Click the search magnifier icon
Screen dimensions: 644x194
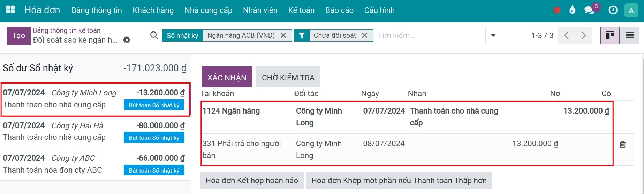[x=154, y=35]
